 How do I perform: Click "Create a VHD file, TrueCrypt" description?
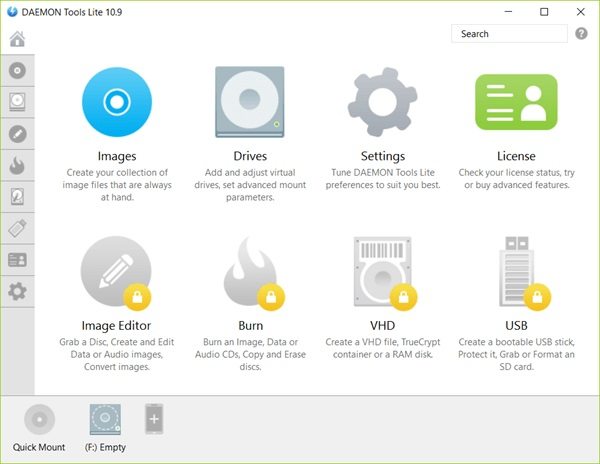pyautogui.click(x=383, y=348)
